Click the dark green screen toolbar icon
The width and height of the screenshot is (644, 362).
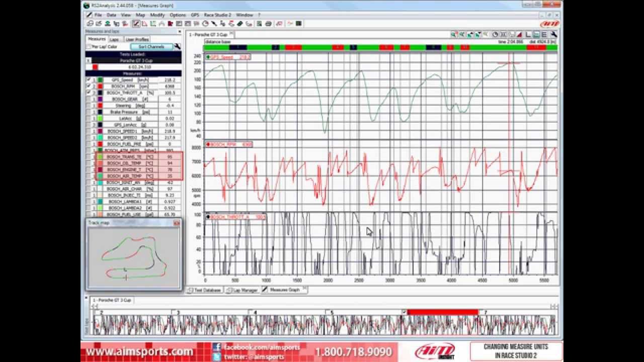click(299, 23)
